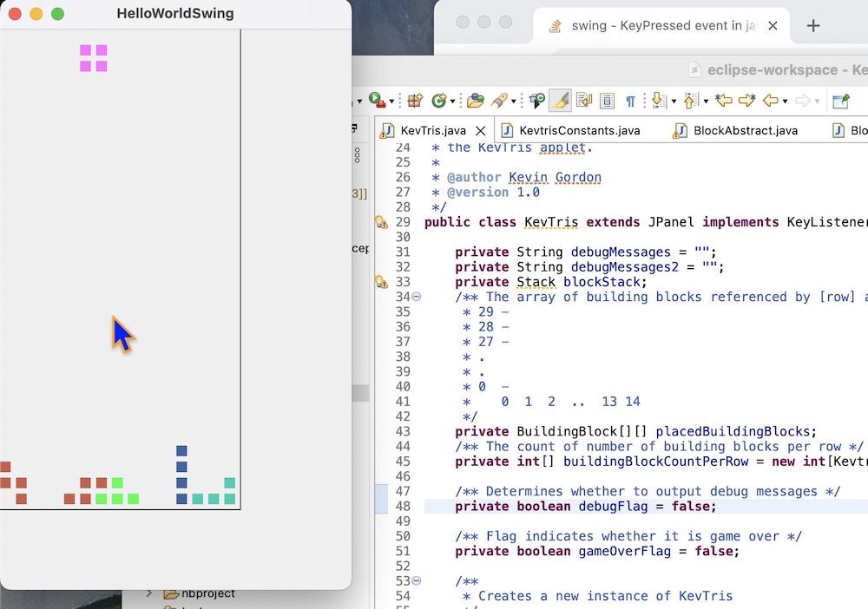Expand the nbproject folder in tree
Viewport: 868px width, 609px height.
[x=148, y=593]
